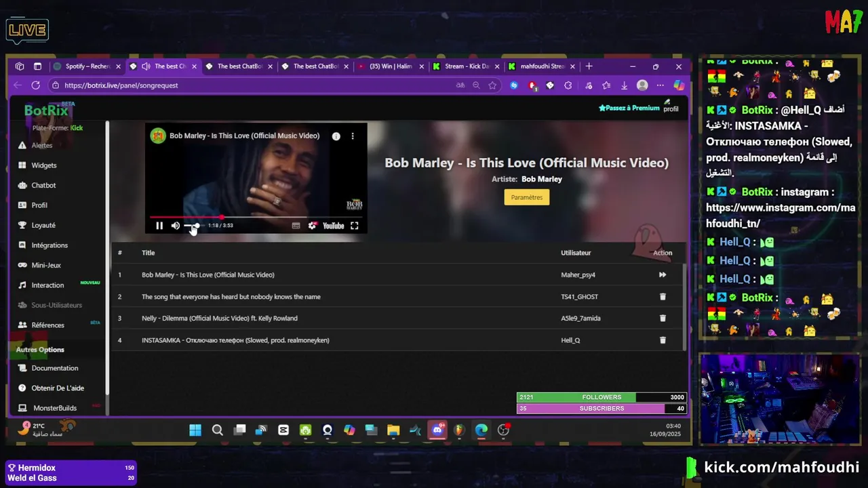Open browser profile avatar
The height and width of the screenshot is (488, 868).
[642, 85]
